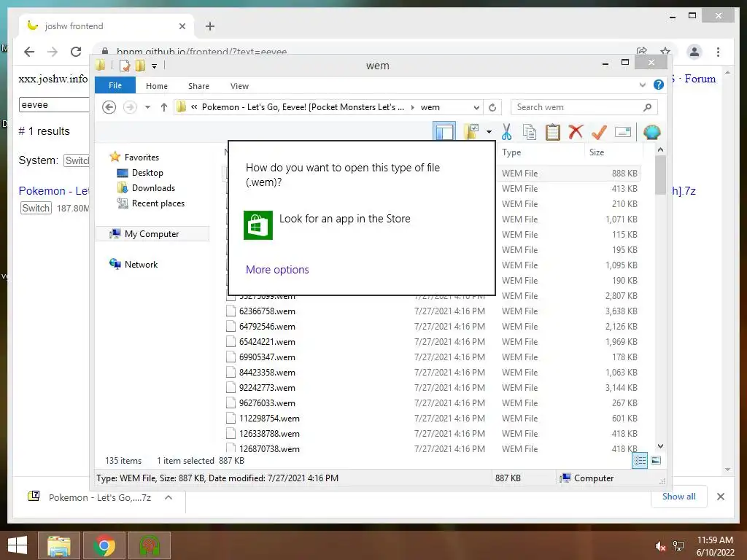Viewport: 747px width, 560px height.
Task: Go up one folder level in Explorer
Action: click(164, 107)
